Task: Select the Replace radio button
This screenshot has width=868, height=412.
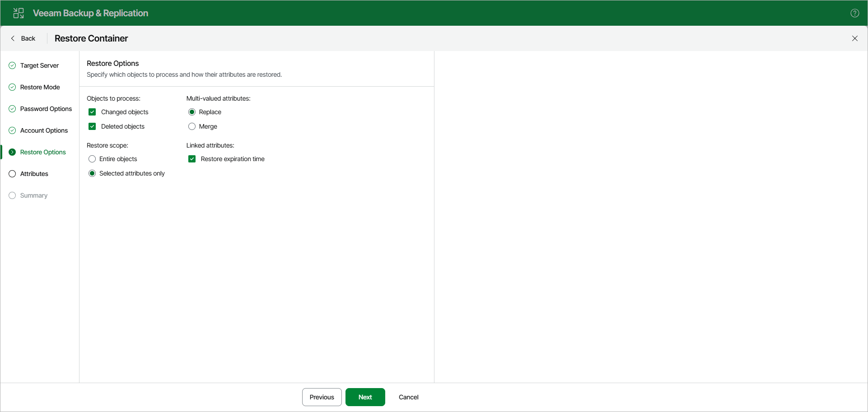Action: (x=192, y=112)
